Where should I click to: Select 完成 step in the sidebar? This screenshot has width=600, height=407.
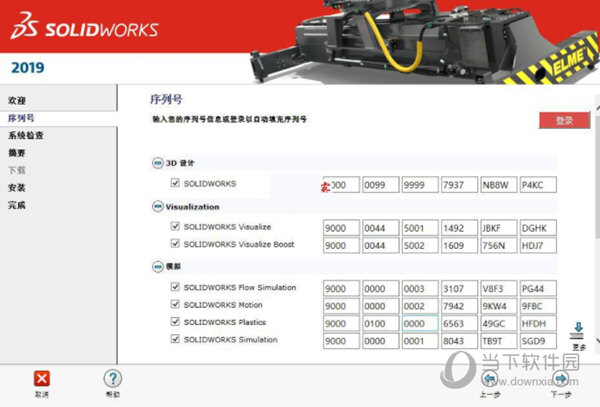pos(17,205)
